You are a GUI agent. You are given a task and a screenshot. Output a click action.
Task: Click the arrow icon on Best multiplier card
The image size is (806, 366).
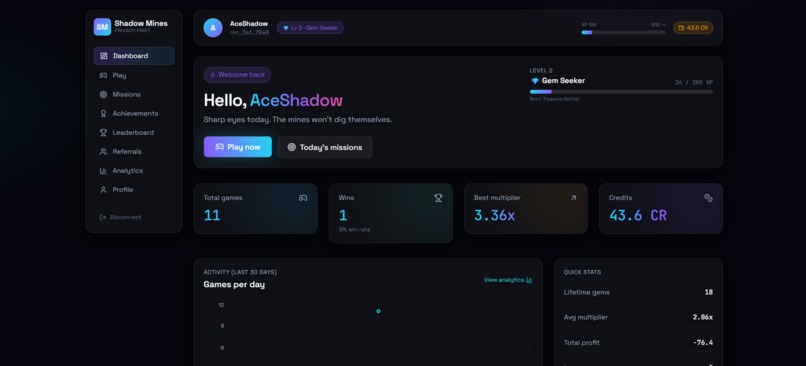pos(574,198)
